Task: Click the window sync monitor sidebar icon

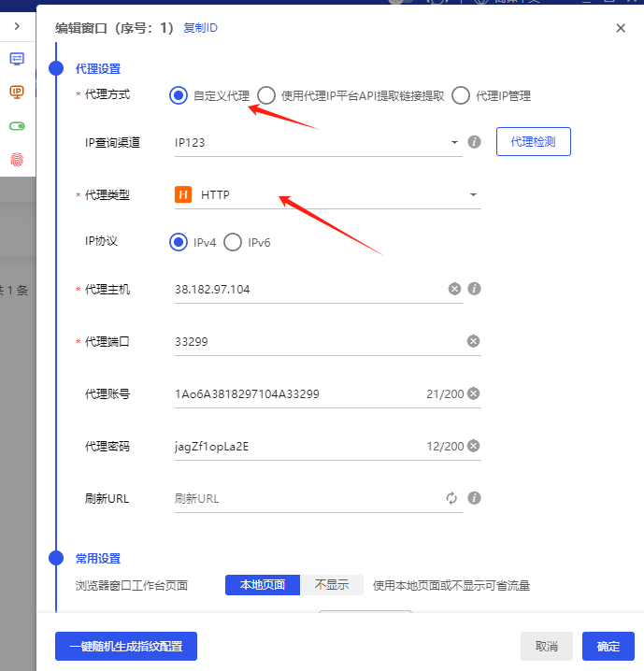Action: 17,58
